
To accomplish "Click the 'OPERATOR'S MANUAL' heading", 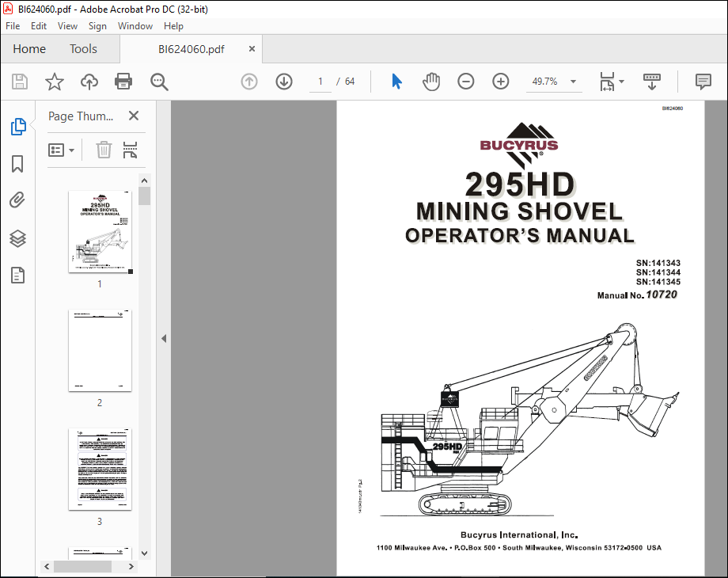I will pos(520,236).
